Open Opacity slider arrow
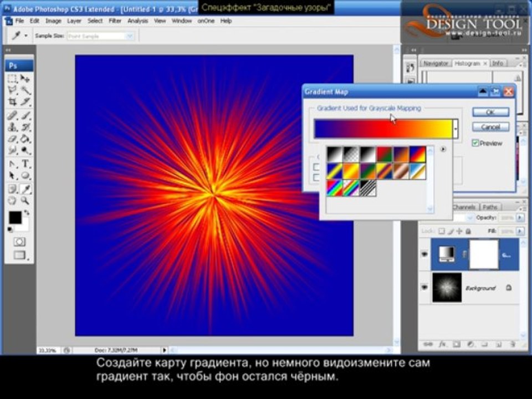This screenshot has height=399, width=532. coord(520,218)
